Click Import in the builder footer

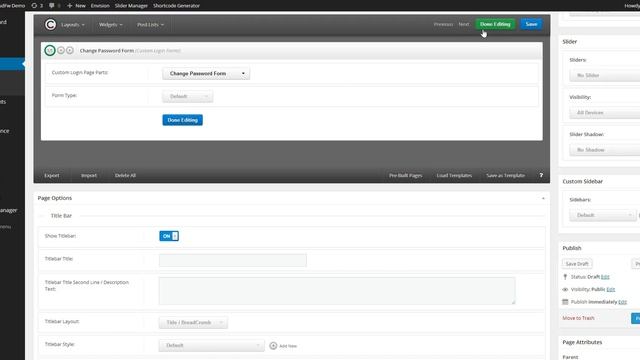(89, 176)
